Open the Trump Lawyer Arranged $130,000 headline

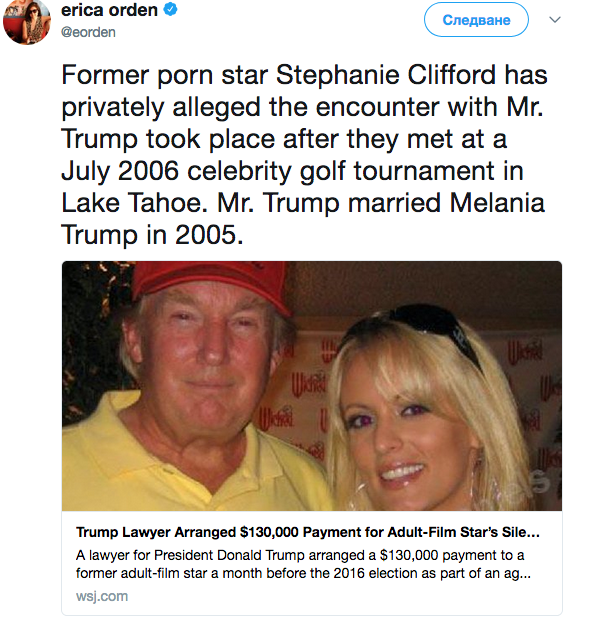pyautogui.click(x=308, y=531)
